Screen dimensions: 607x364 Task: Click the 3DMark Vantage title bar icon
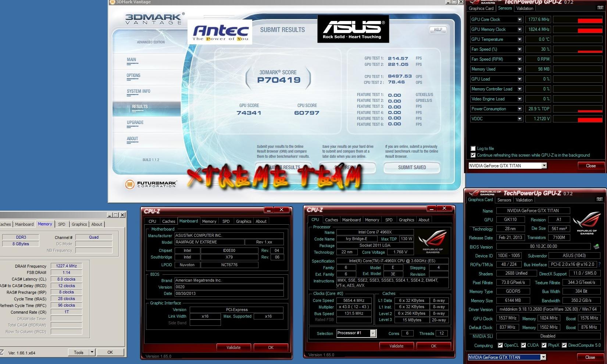point(113,2)
